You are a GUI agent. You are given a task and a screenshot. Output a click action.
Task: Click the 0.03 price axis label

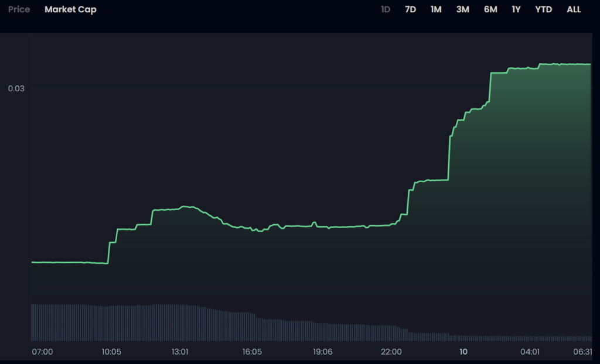[x=16, y=88]
